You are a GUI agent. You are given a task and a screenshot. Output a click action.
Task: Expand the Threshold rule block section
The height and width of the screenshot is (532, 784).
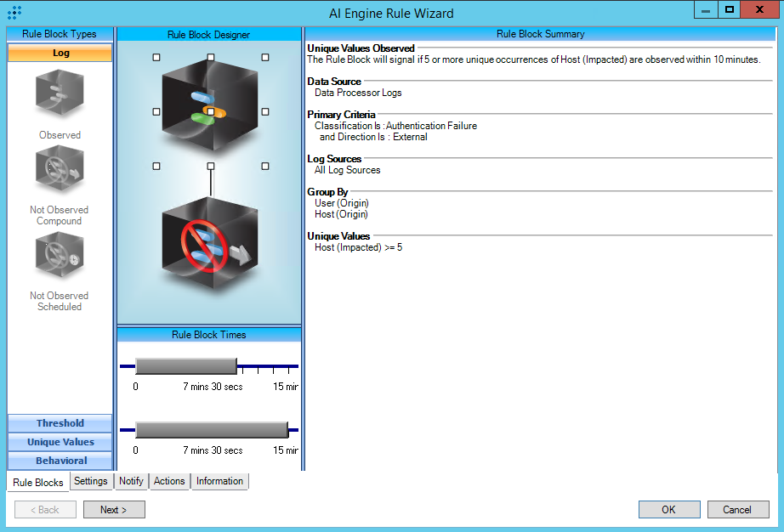click(60, 423)
